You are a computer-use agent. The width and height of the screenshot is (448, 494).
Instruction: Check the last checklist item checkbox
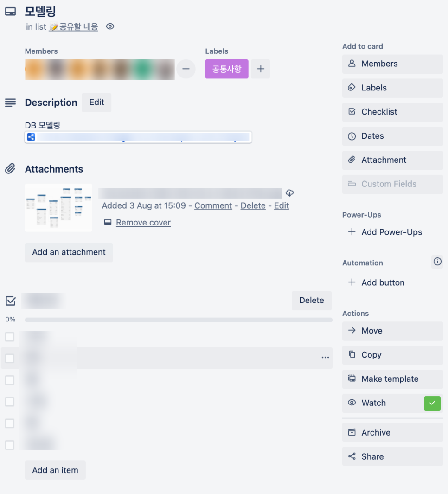pyautogui.click(x=10, y=445)
